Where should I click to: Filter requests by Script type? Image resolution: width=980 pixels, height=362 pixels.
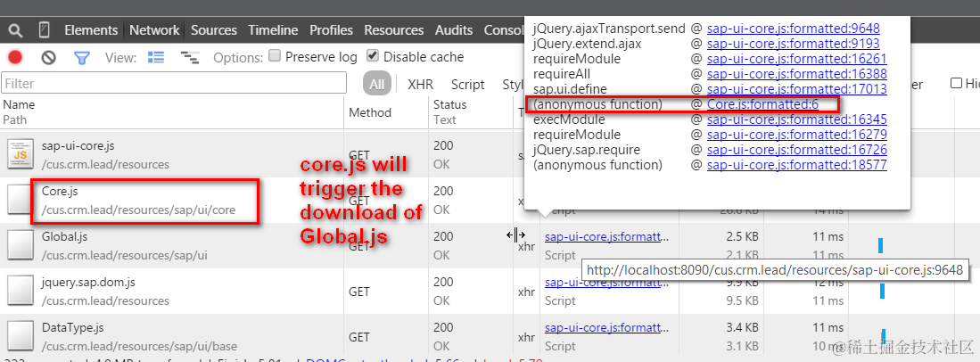click(467, 85)
